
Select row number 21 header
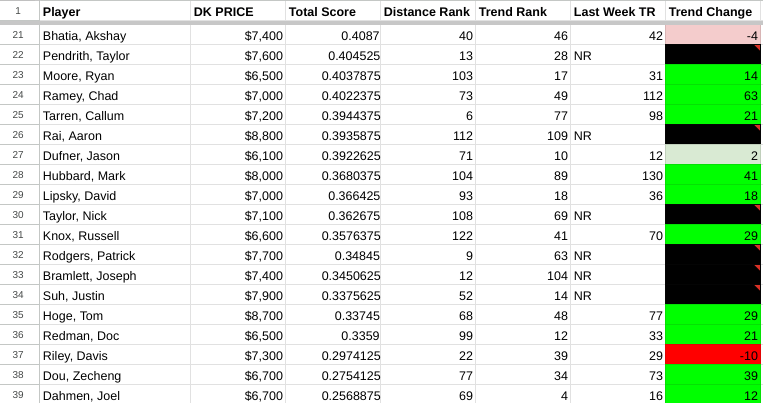(19, 35)
